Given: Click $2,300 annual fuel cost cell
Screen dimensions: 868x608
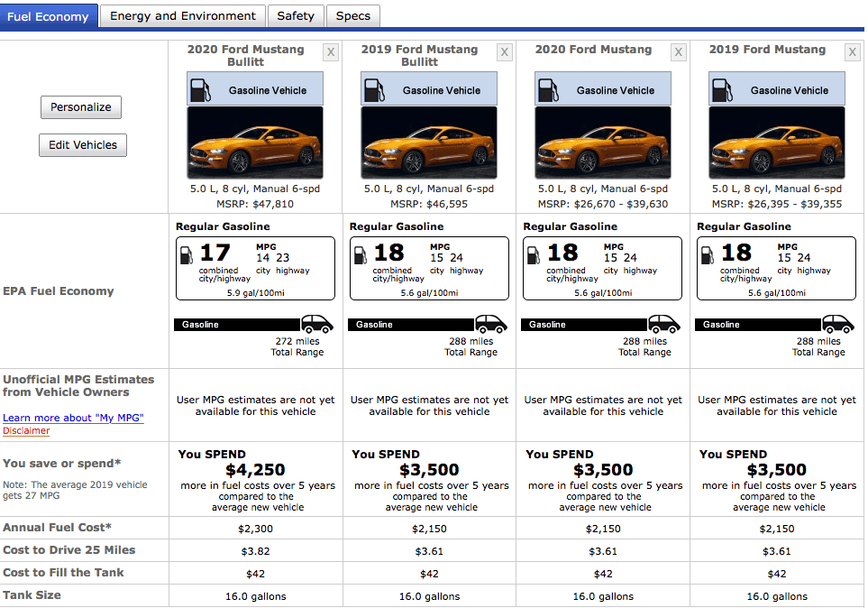Looking at the screenshot, I should coord(255,529).
